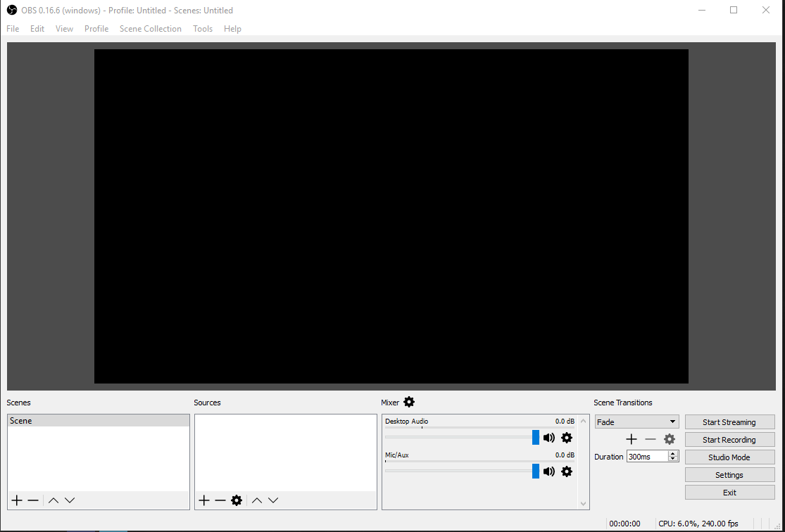Open the Tools menu
This screenshot has width=785, height=532.
tap(203, 29)
